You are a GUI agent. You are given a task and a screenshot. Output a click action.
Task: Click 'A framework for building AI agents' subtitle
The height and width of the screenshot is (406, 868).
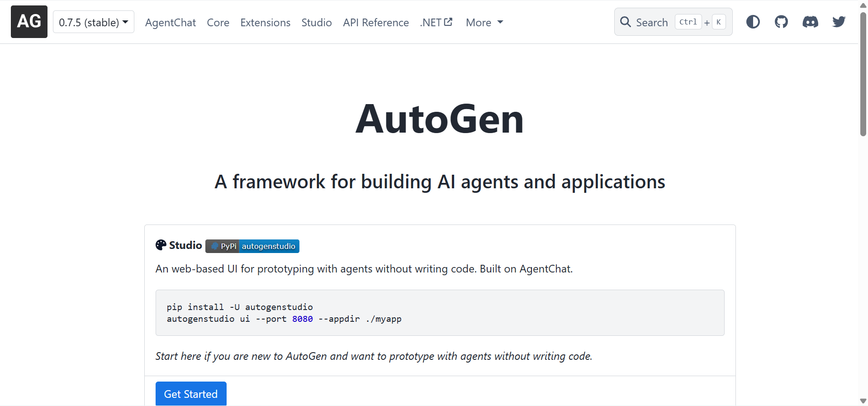coord(440,182)
